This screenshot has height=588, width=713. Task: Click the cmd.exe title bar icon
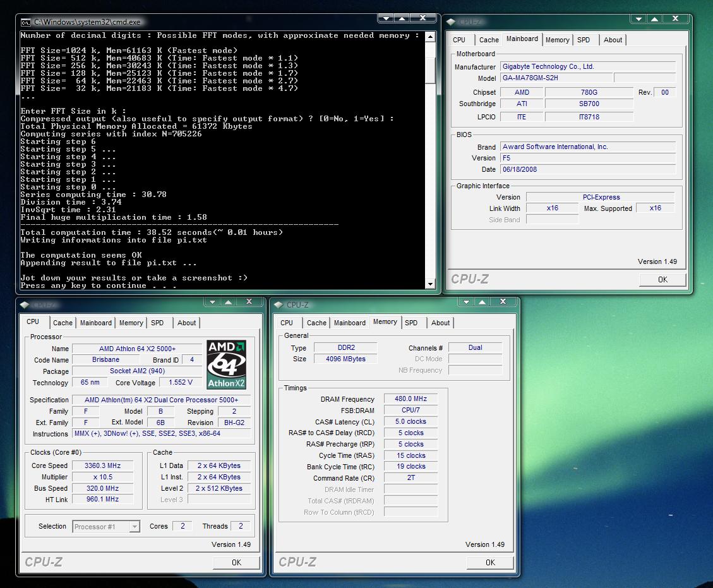[x=26, y=22]
